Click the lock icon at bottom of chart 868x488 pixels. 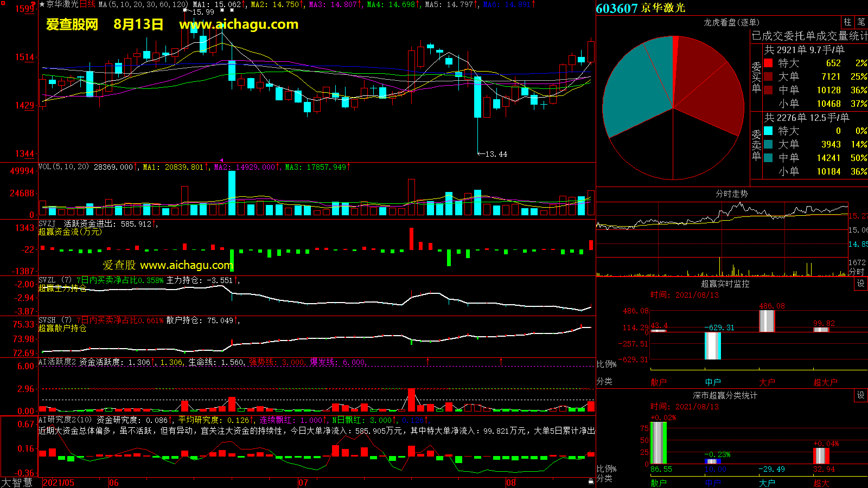click(x=591, y=481)
